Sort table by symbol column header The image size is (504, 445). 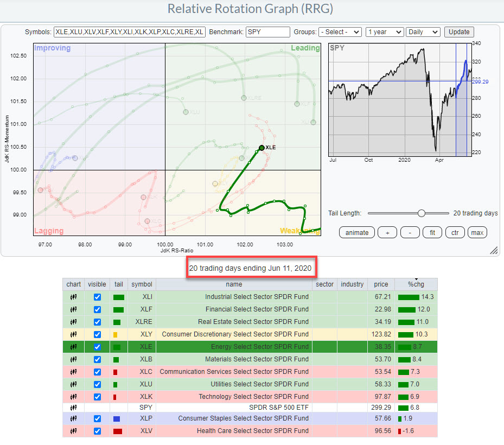[x=142, y=284]
